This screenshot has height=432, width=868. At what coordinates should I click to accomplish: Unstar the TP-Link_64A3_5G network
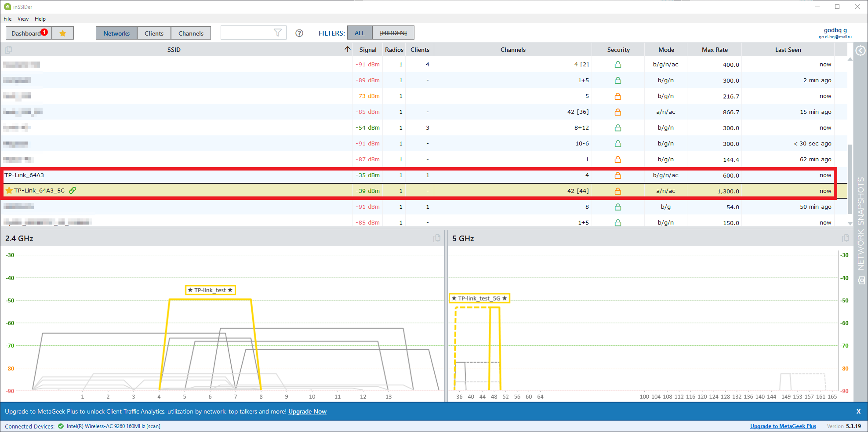(9, 191)
